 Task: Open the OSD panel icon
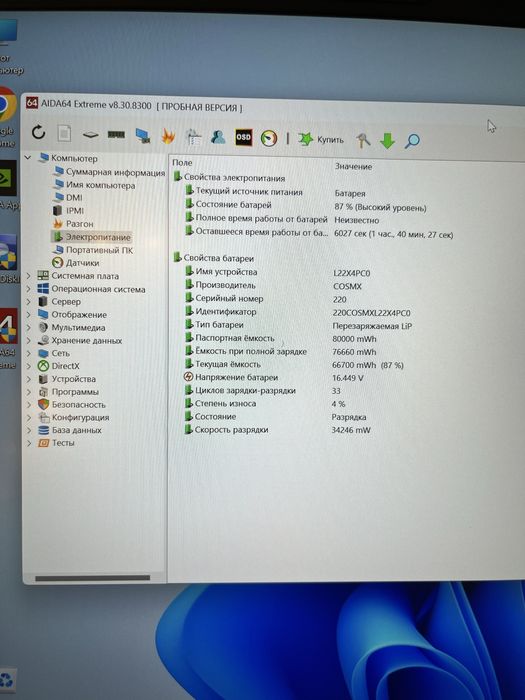tap(243, 138)
